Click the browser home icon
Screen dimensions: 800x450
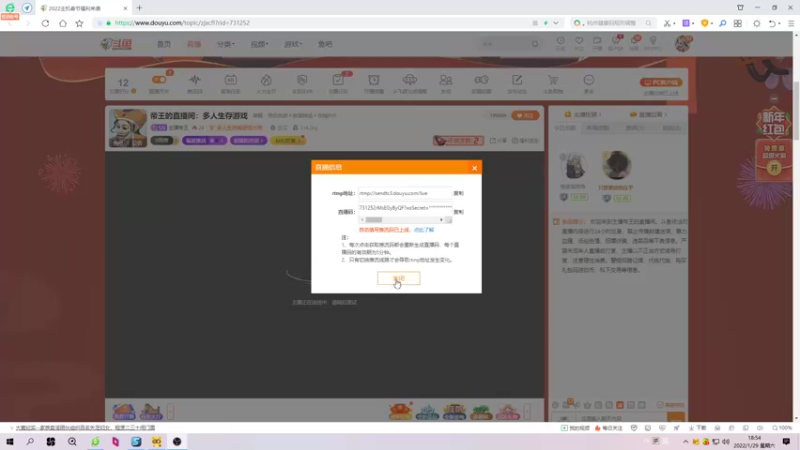(x=63, y=23)
